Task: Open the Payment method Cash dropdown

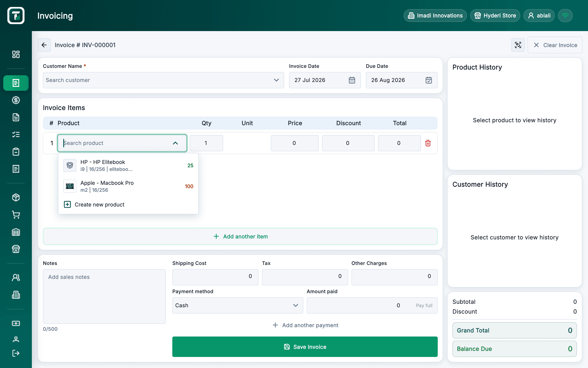Action: [238, 305]
